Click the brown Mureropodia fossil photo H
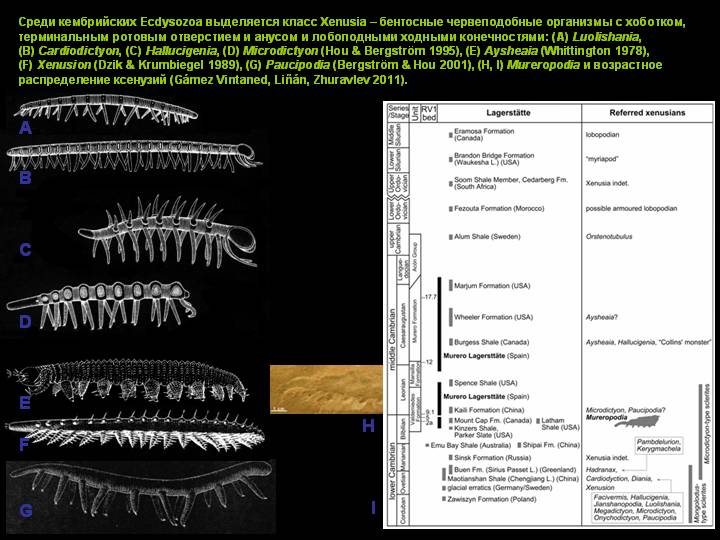720x540 pixels. [x=326, y=389]
